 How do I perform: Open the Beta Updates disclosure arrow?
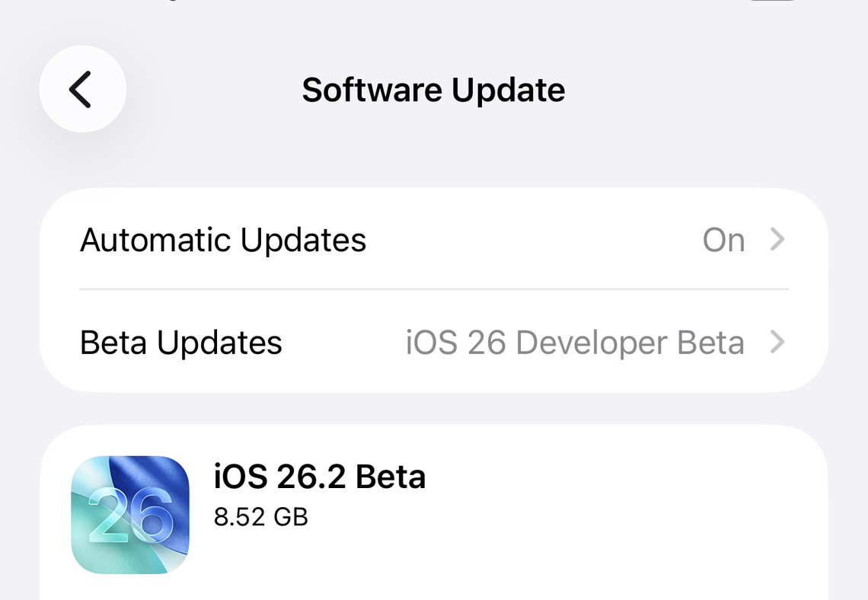[x=777, y=343]
